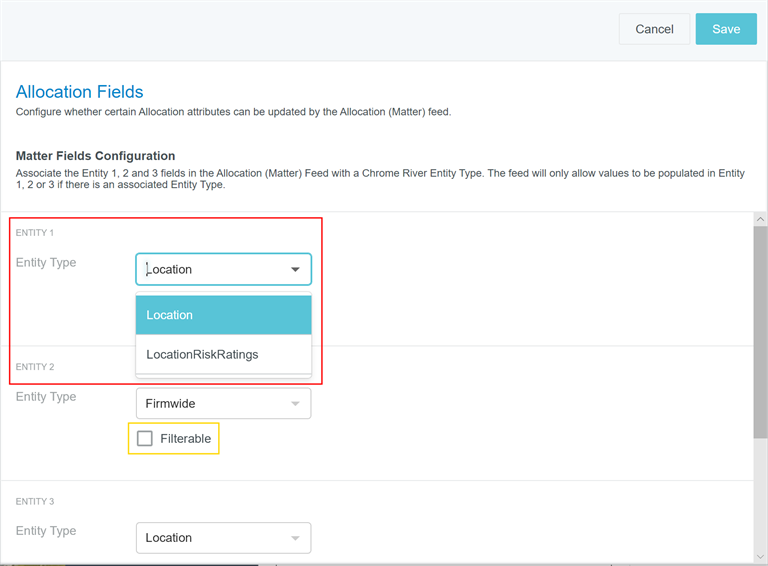
Task: Click the Filterable label text
Action: [x=185, y=438]
